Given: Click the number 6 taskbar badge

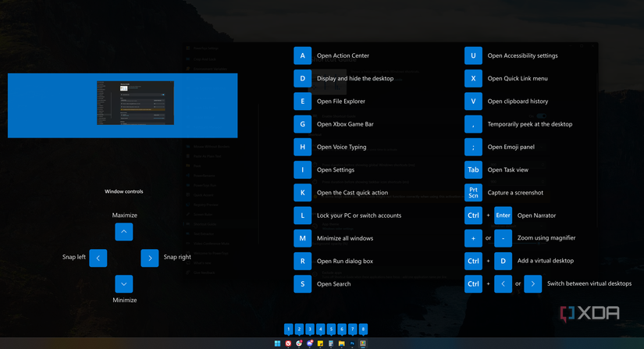Looking at the screenshot, I should point(342,329).
